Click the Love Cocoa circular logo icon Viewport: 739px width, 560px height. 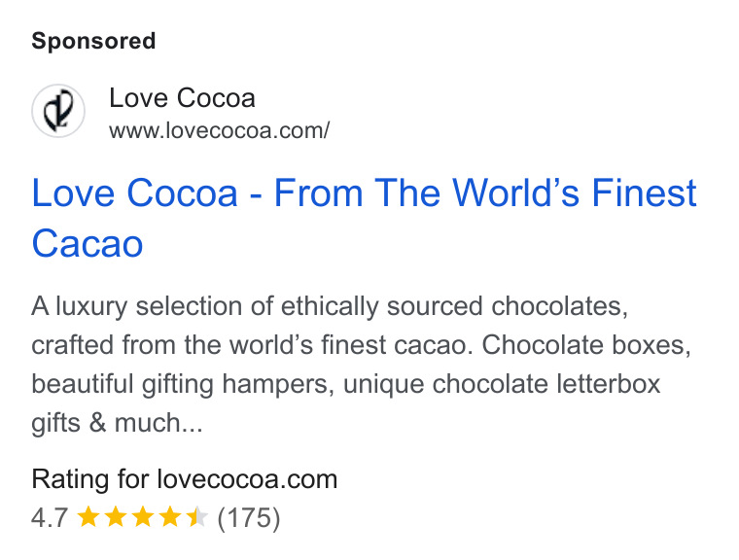tap(58, 111)
